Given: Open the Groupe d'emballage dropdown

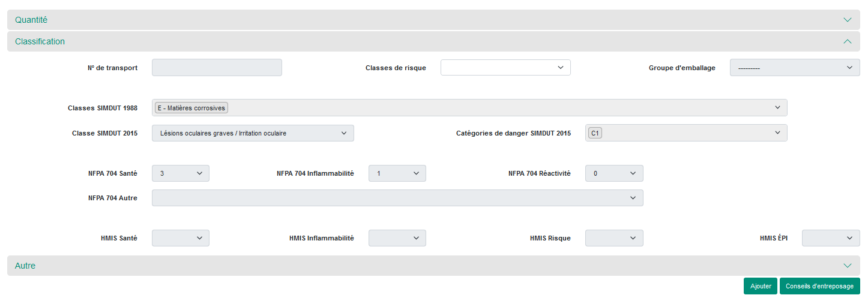Looking at the screenshot, I should coord(795,68).
